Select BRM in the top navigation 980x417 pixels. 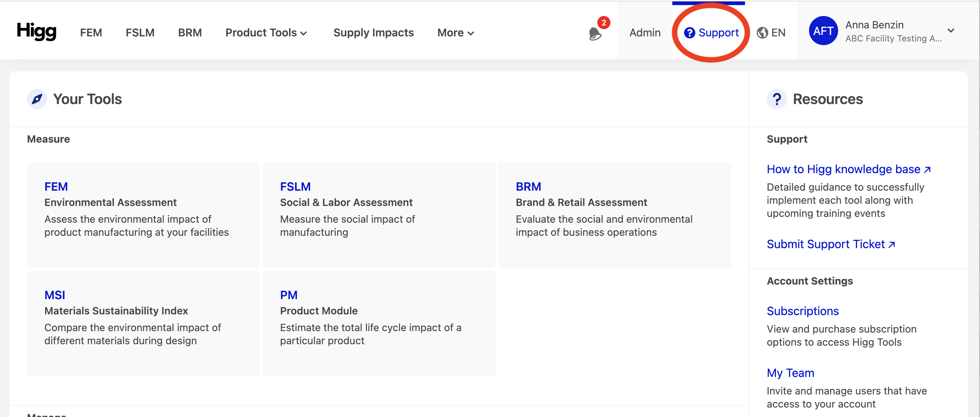pos(190,33)
